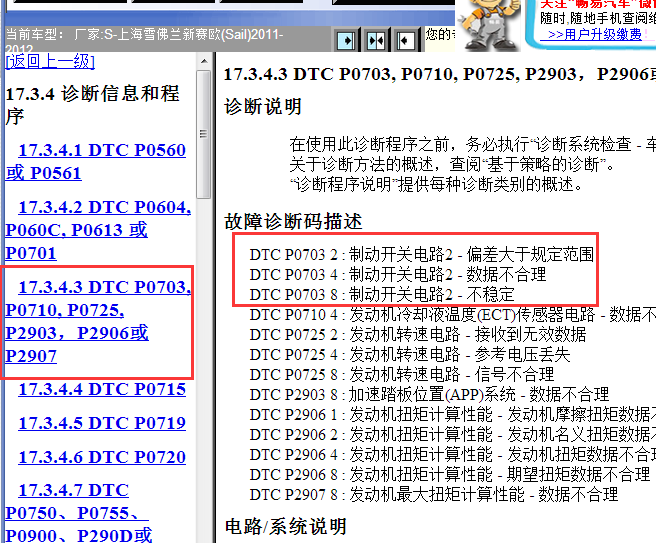Click the DTC P2906 1 line
656x543 pixels.
(x=453, y=415)
